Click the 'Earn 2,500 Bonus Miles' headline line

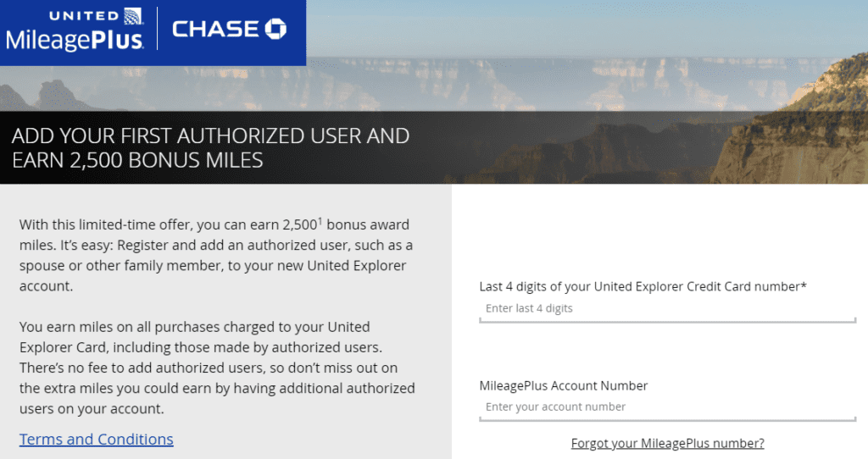[x=137, y=160]
